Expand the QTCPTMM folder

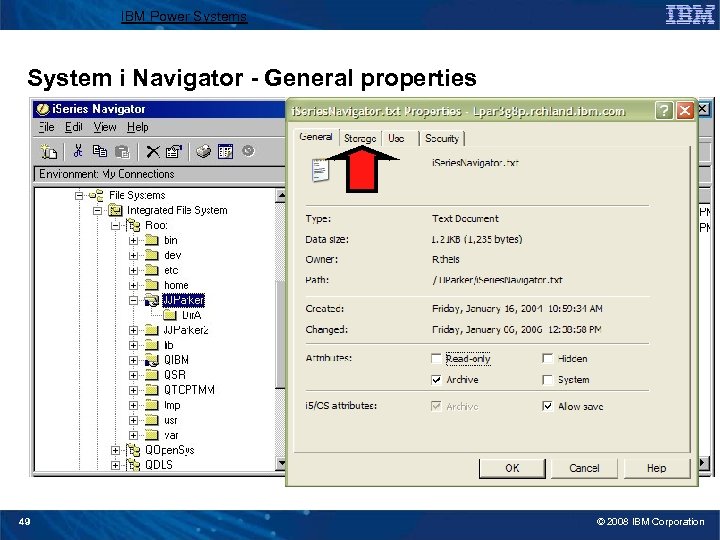tap(133, 391)
